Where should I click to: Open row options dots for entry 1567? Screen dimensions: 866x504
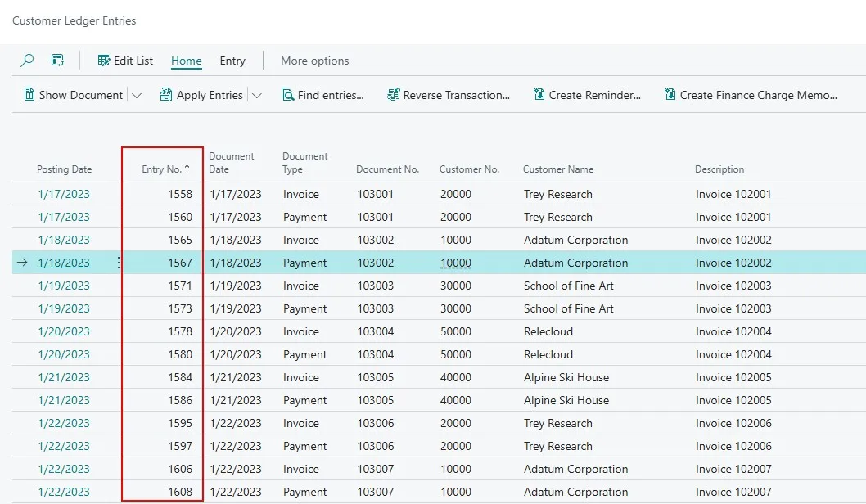tap(118, 263)
